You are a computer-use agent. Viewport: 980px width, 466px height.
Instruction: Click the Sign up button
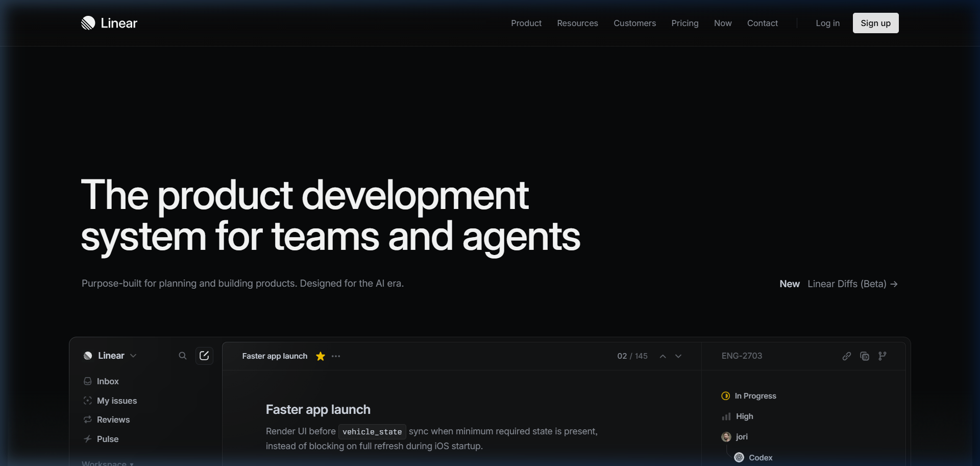click(x=875, y=23)
